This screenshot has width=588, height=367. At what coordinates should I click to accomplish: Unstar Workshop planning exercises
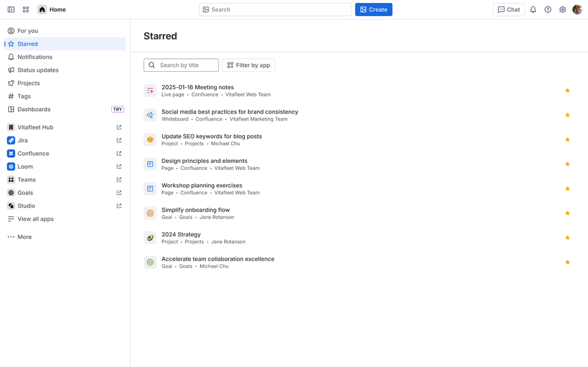pos(567,189)
